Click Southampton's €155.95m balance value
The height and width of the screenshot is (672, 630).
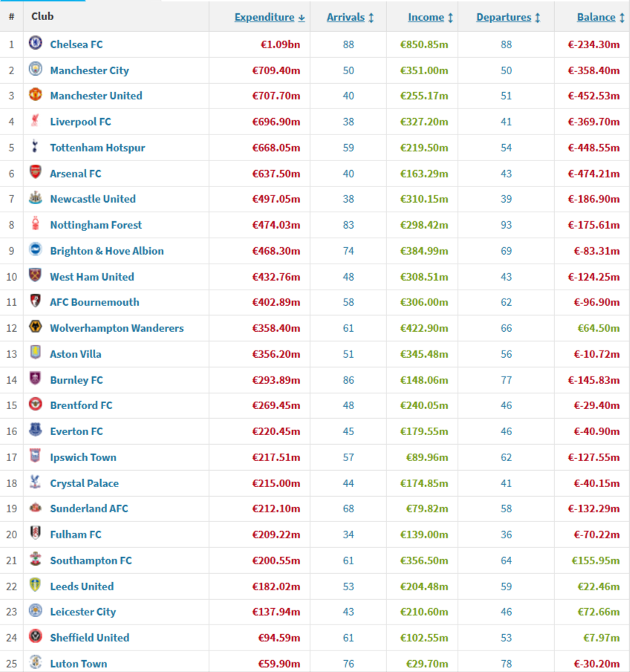[596, 561]
